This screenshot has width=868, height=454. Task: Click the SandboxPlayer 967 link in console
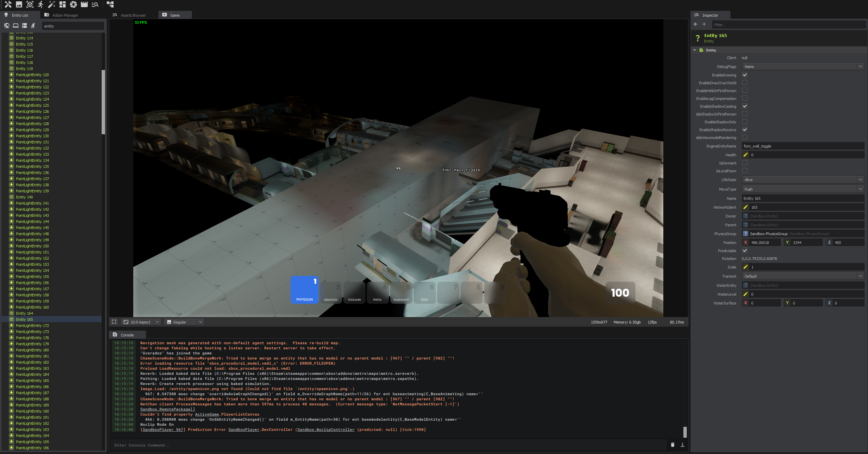point(163,430)
